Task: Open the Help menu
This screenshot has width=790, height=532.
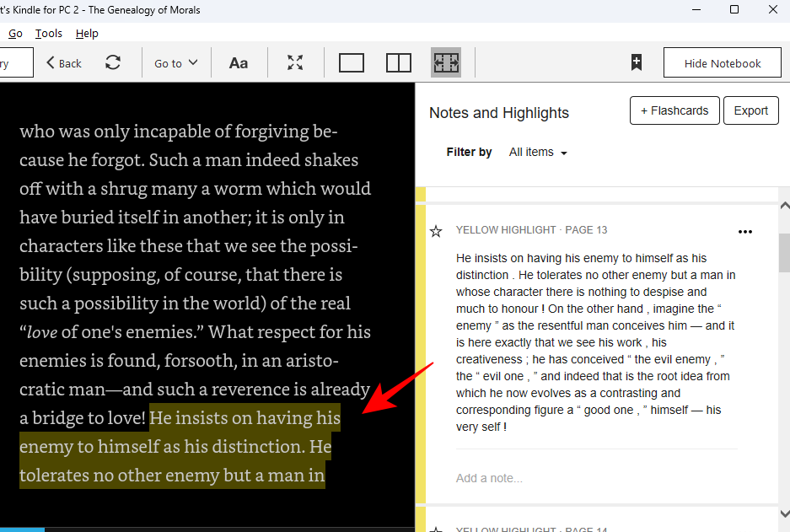Action: click(x=87, y=34)
